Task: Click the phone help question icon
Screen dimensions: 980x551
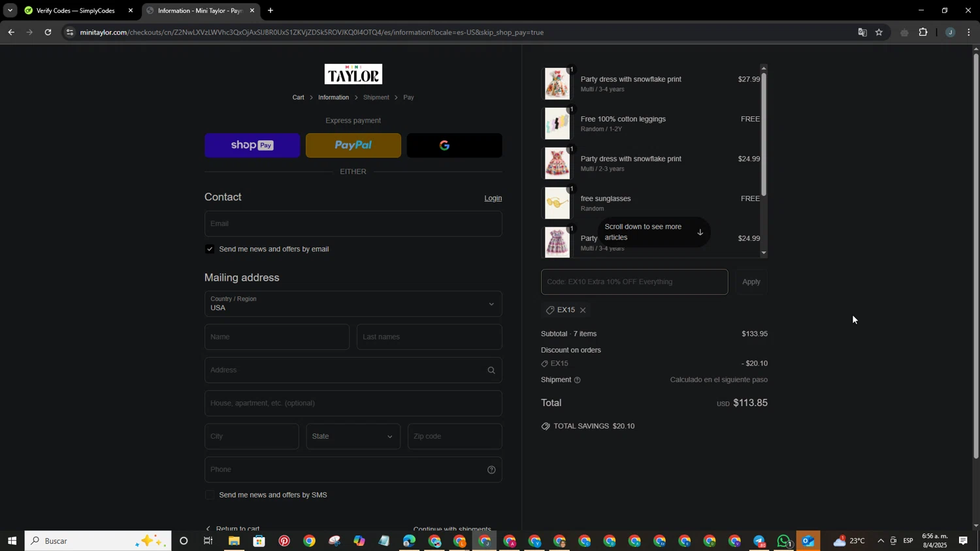Action: pos(491,470)
